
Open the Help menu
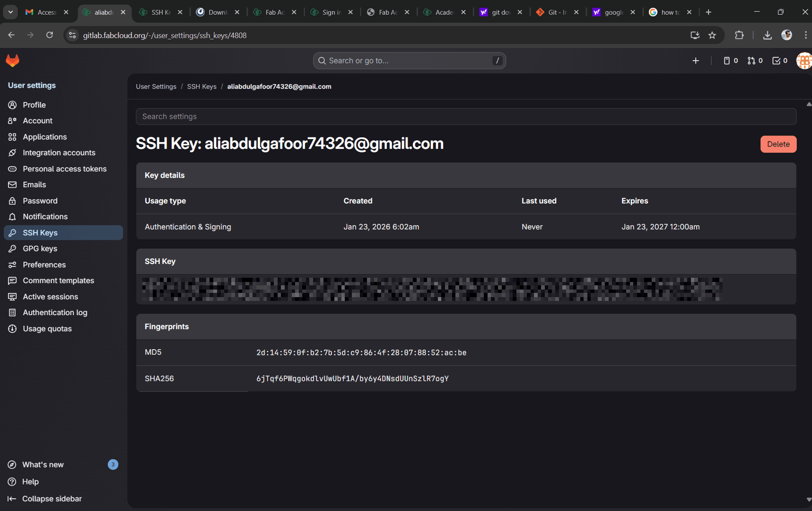[x=63, y=482]
